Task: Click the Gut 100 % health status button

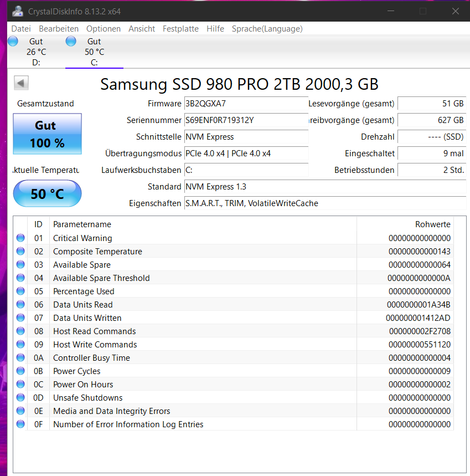Action: [x=47, y=134]
